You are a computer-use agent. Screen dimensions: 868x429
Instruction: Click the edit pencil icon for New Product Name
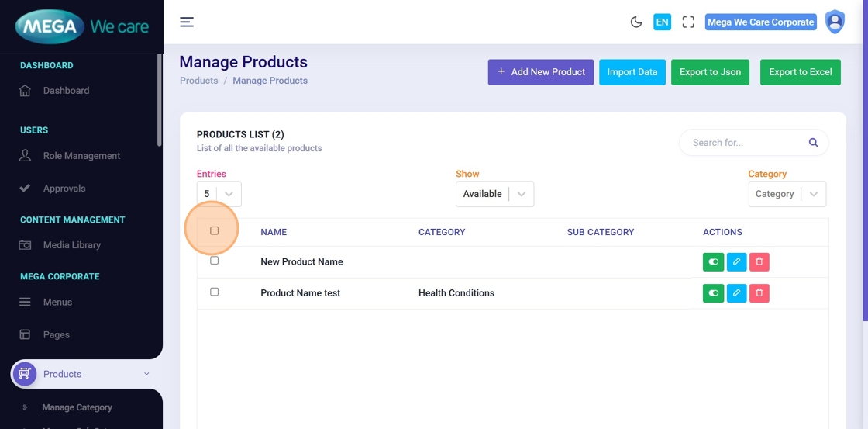pyautogui.click(x=736, y=262)
